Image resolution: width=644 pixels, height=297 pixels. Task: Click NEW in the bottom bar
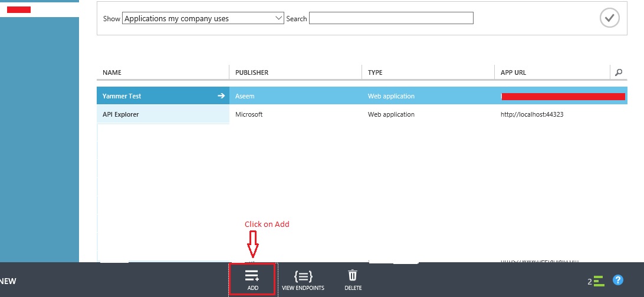[x=8, y=282]
